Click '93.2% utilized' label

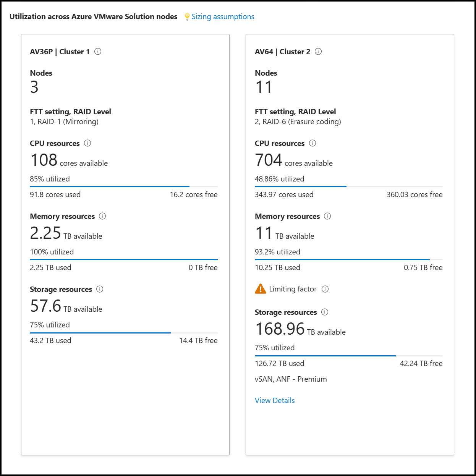(277, 252)
